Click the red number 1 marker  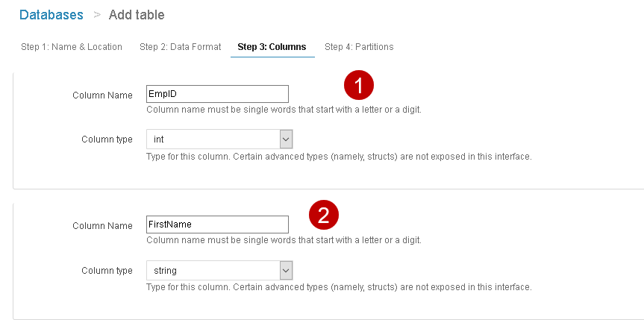tap(358, 86)
